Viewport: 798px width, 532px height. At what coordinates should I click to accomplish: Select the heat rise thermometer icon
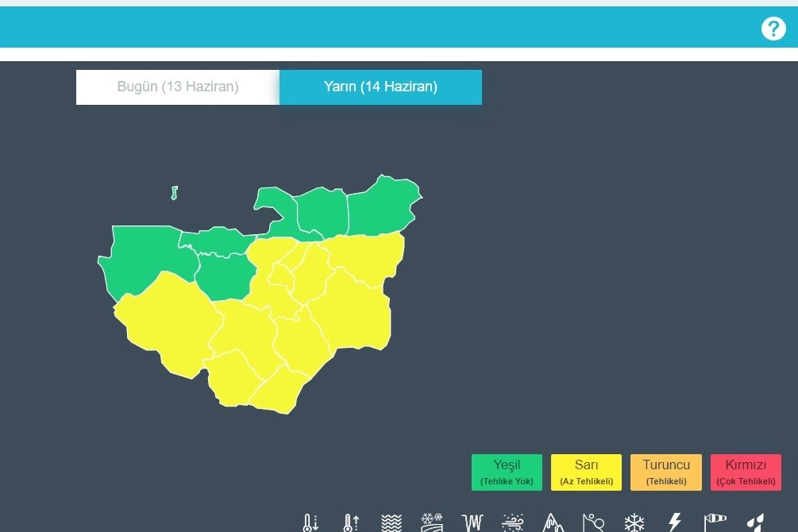pyautogui.click(x=350, y=522)
